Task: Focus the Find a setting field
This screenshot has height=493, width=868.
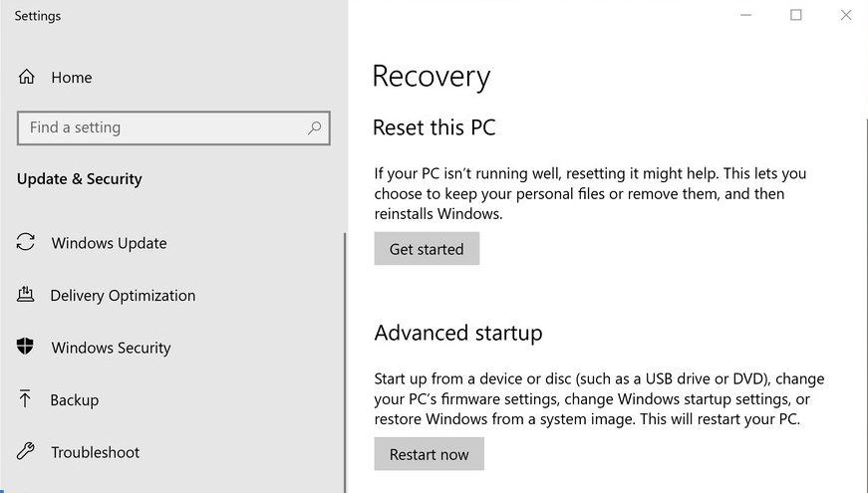Action: [159, 127]
